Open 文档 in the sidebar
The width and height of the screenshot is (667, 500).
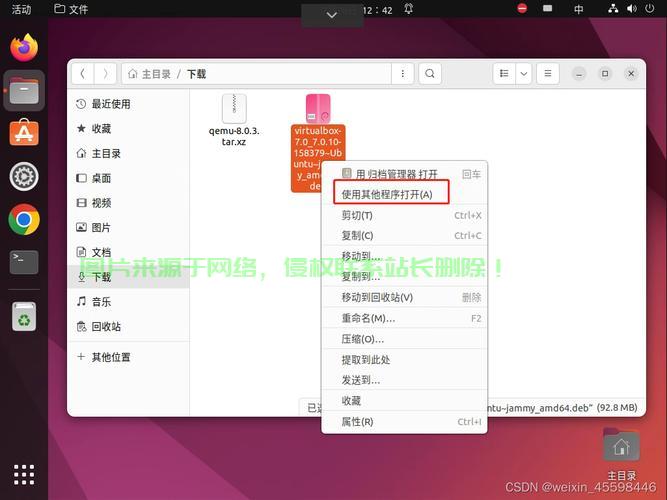tap(128, 252)
